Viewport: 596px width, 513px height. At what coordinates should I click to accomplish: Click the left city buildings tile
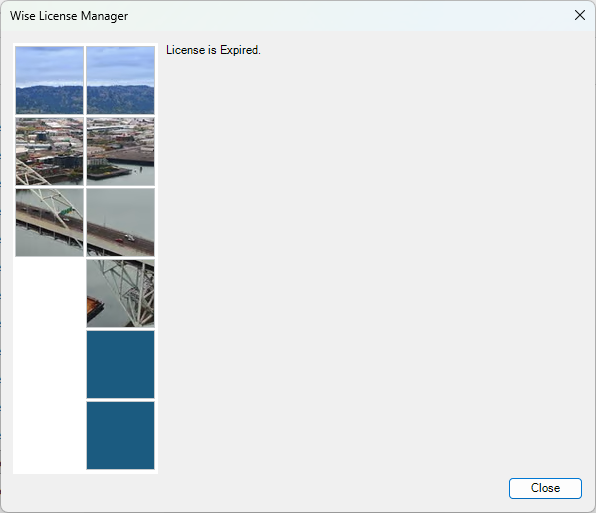pyautogui.click(x=49, y=151)
